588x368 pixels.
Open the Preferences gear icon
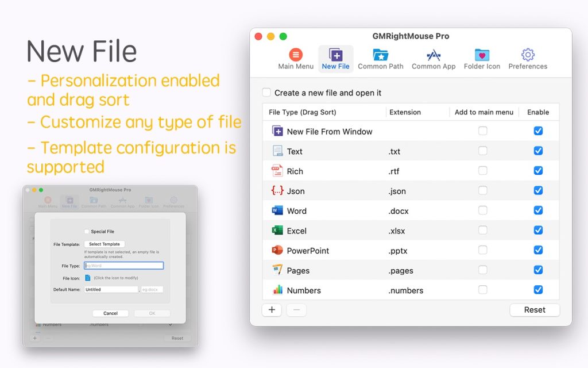pyautogui.click(x=527, y=55)
